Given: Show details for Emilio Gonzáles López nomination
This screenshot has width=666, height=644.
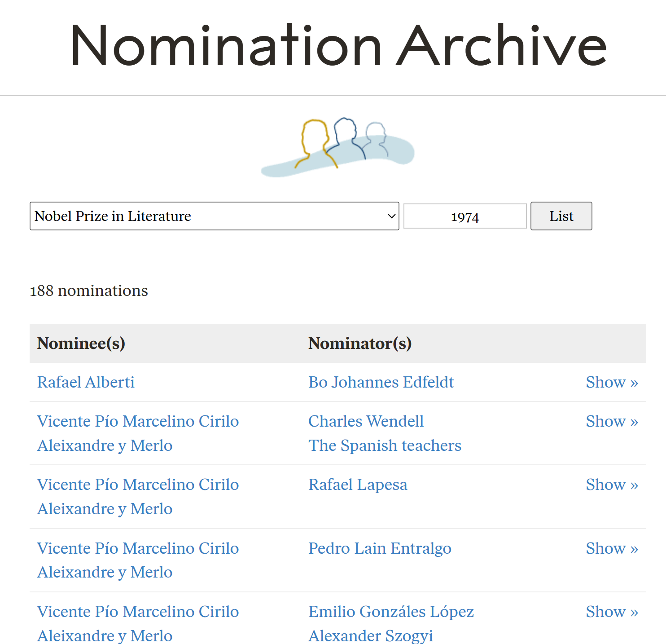Looking at the screenshot, I should (x=612, y=612).
